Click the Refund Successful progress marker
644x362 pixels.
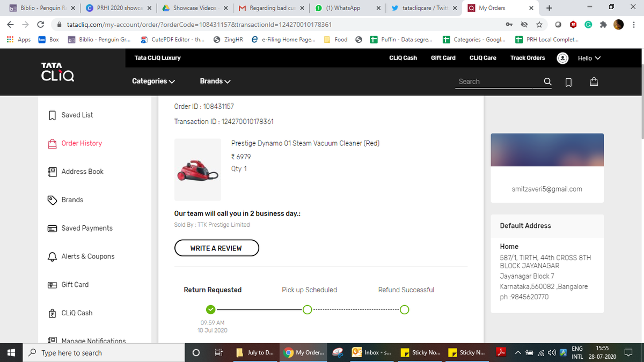click(404, 309)
